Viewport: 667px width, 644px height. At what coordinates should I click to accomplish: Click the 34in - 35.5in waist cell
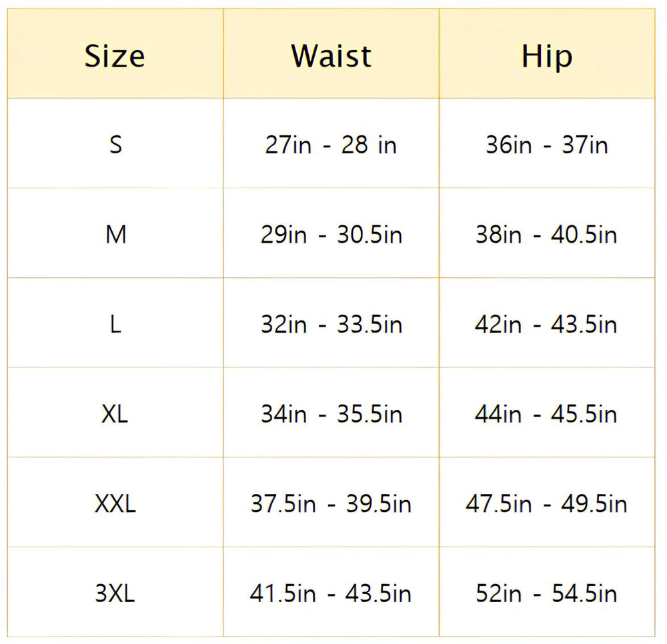[331, 414]
